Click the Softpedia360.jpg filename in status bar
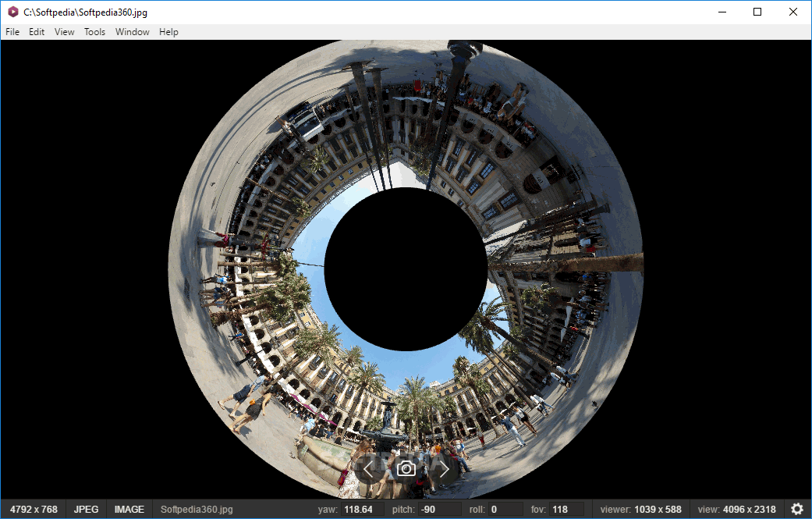Image resolution: width=812 pixels, height=519 pixels. 197,509
